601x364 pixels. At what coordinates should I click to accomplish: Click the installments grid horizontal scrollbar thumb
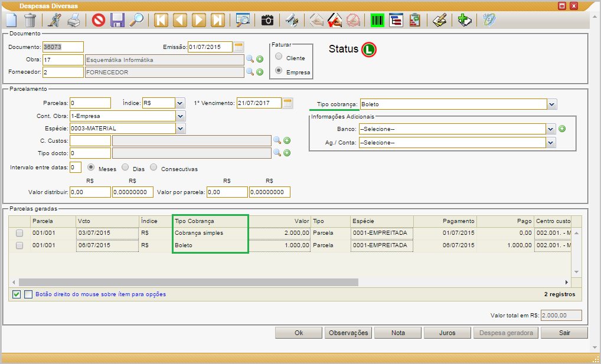click(x=188, y=283)
